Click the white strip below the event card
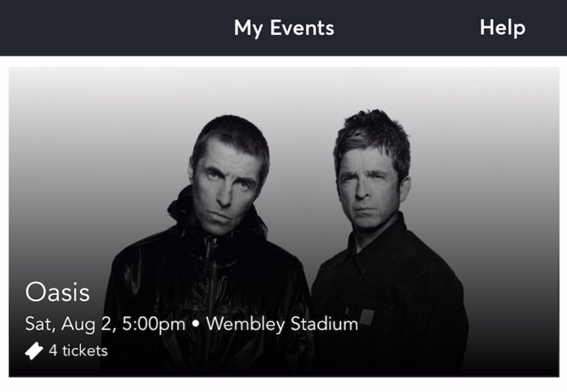The image size is (567, 392). [x=283, y=385]
